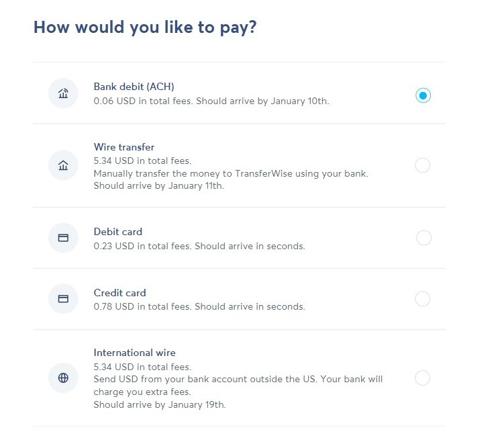The height and width of the screenshot is (440, 504).
Task: Click the 0.23 USD in total fees text
Action: coord(142,246)
